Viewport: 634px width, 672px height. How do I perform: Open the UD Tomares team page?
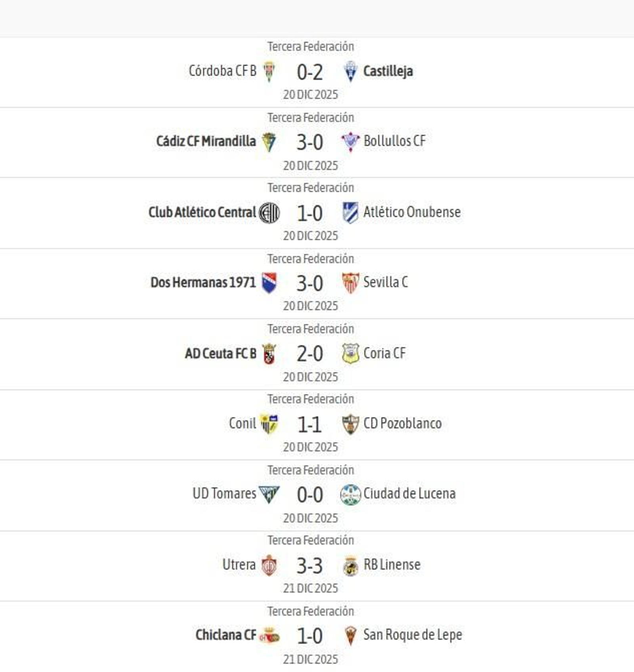(227, 493)
